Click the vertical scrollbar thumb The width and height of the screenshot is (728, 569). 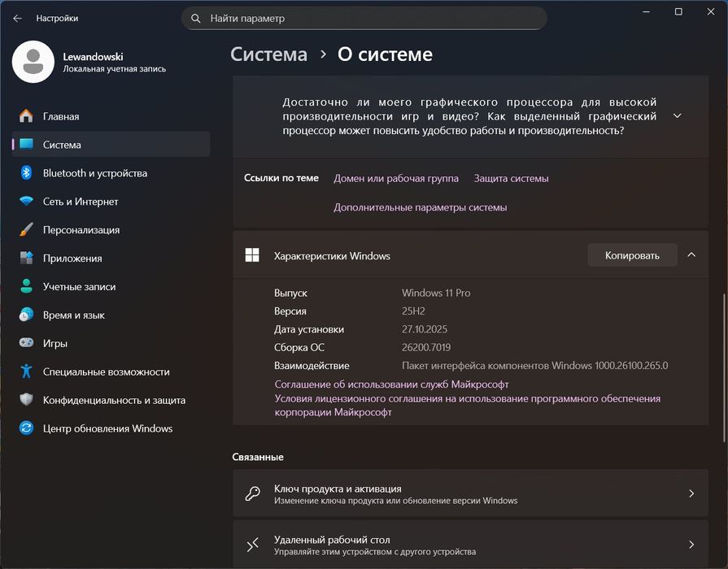point(724,367)
